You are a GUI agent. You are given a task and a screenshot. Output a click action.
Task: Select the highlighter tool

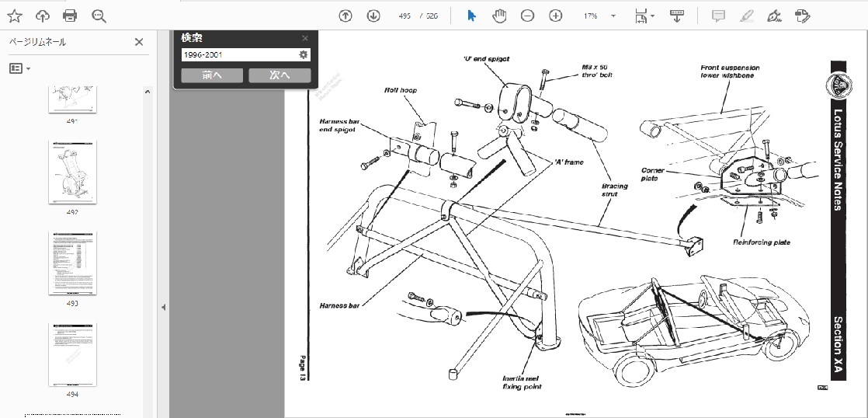(x=746, y=16)
